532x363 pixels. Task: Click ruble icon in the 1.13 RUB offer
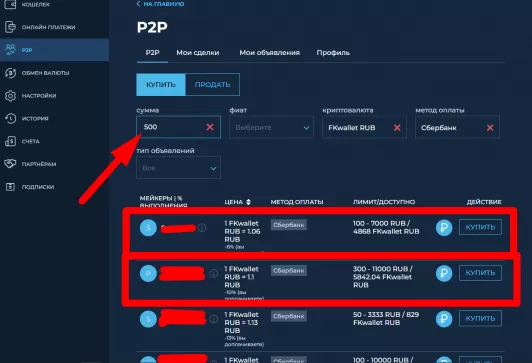click(x=444, y=319)
